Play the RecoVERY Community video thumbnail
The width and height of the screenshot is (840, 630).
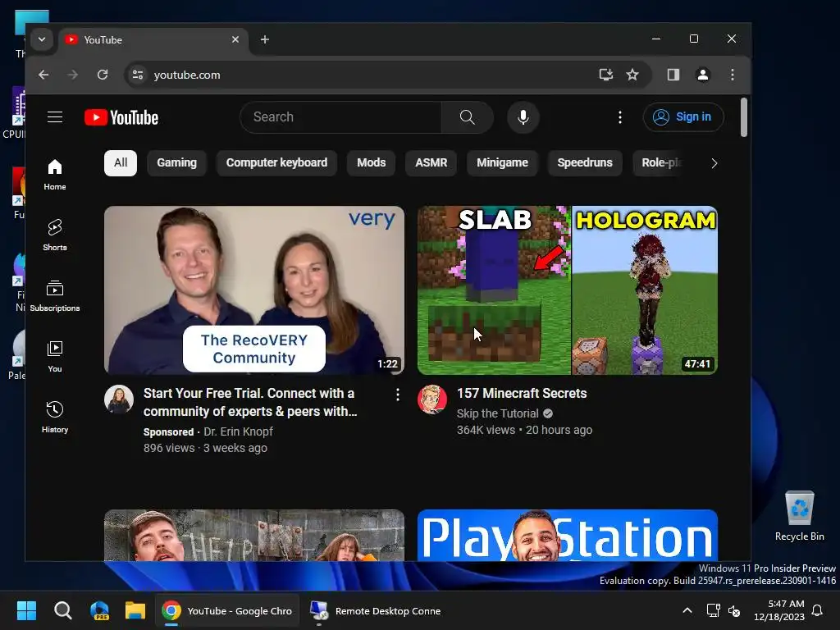click(x=254, y=290)
